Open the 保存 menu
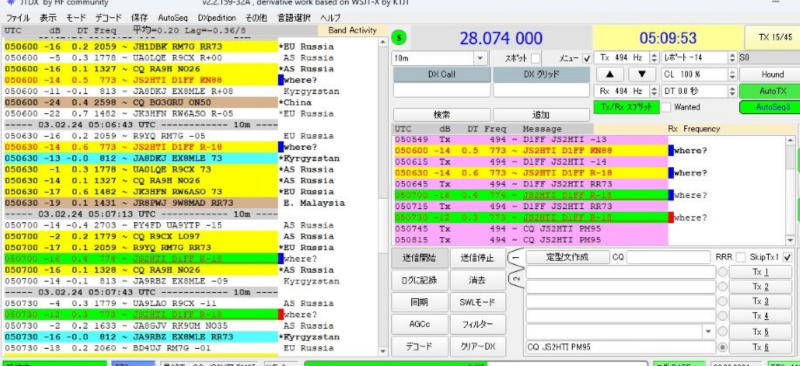Viewport: 800px width, 366px height. 139,18
